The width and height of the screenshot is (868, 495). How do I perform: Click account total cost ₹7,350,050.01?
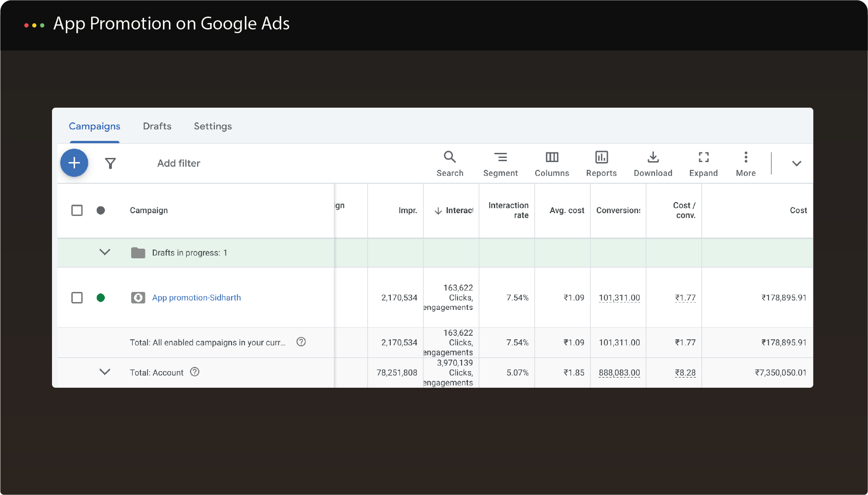click(781, 373)
